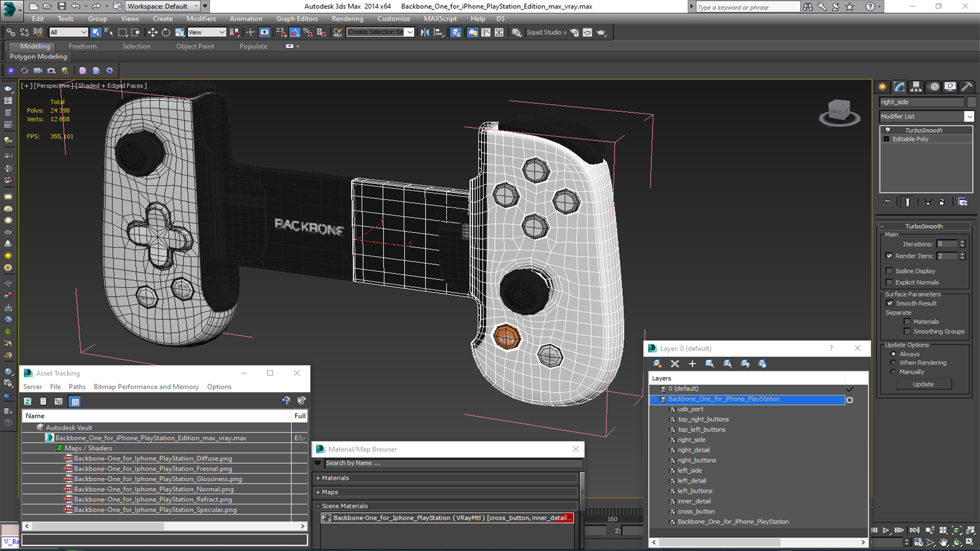Switch to the Freeform ribbon tab
980x551 pixels.
pos(83,46)
